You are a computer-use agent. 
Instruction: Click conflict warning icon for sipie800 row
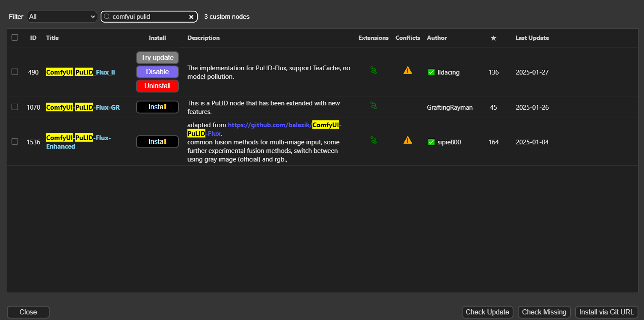pos(408,140)
